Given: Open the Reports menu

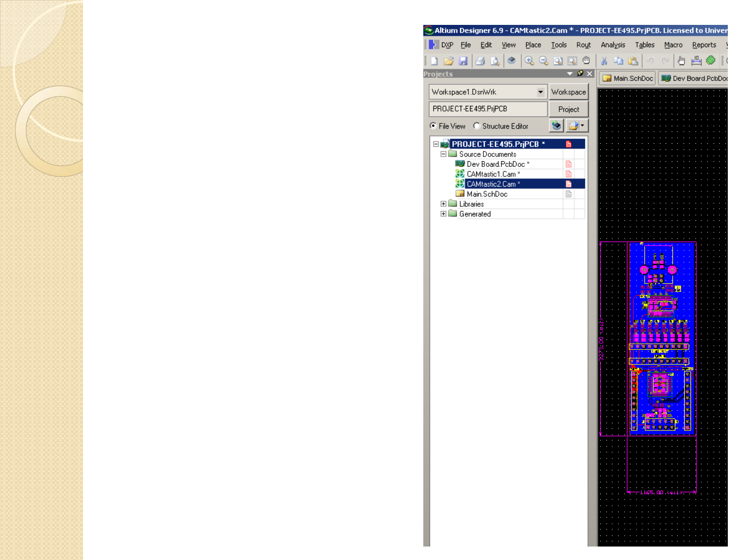Looking at the screenshot, I should click(x=704, y=45).
